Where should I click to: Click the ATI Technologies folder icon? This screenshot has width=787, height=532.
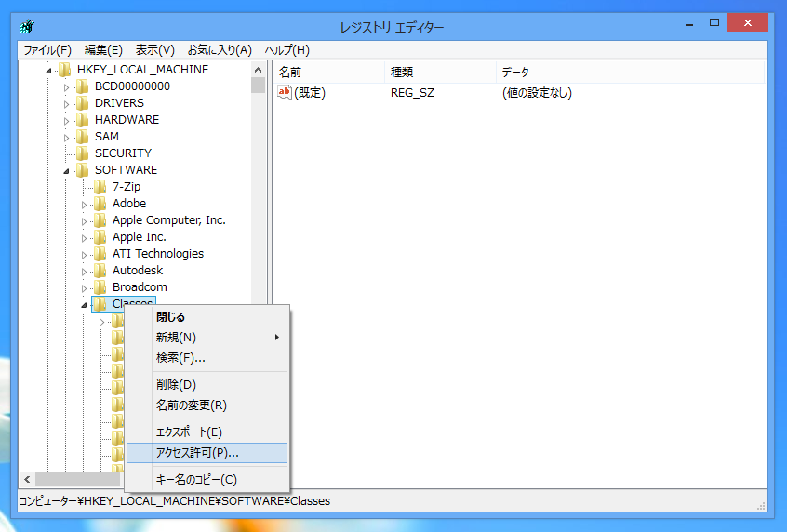100,254
